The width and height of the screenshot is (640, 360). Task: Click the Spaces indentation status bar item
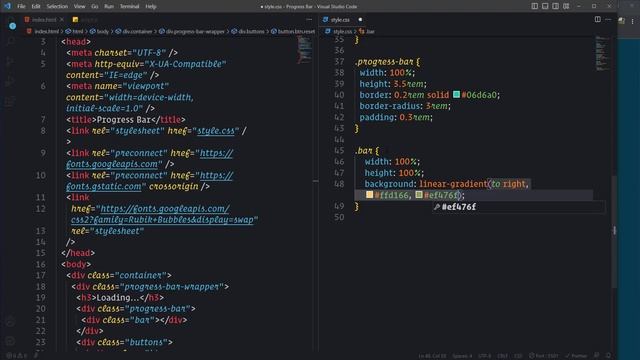462,356
